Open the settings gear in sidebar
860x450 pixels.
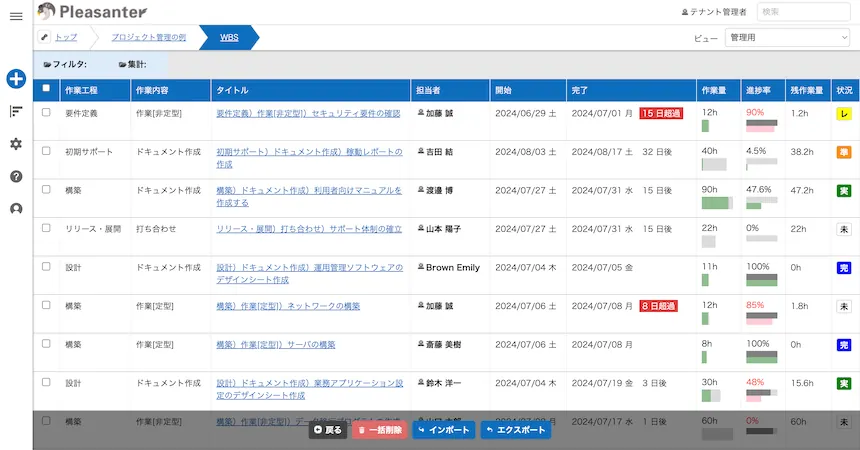tap(16, 144)
